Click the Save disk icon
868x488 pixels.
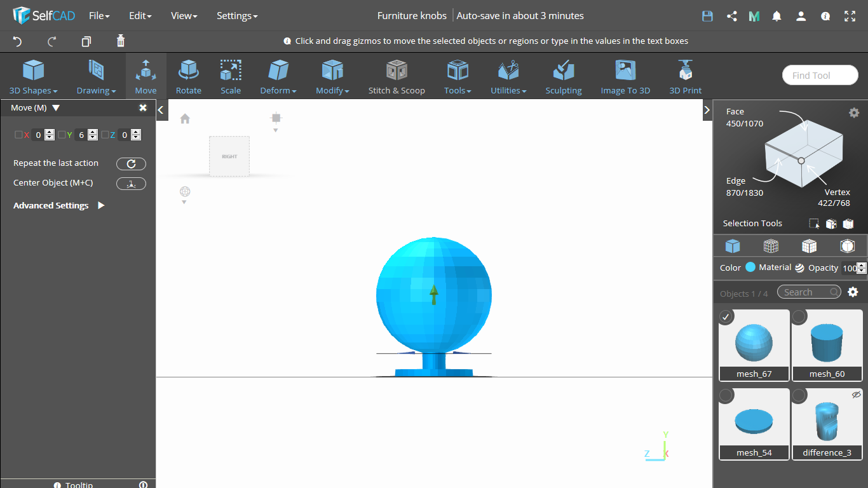707,17
